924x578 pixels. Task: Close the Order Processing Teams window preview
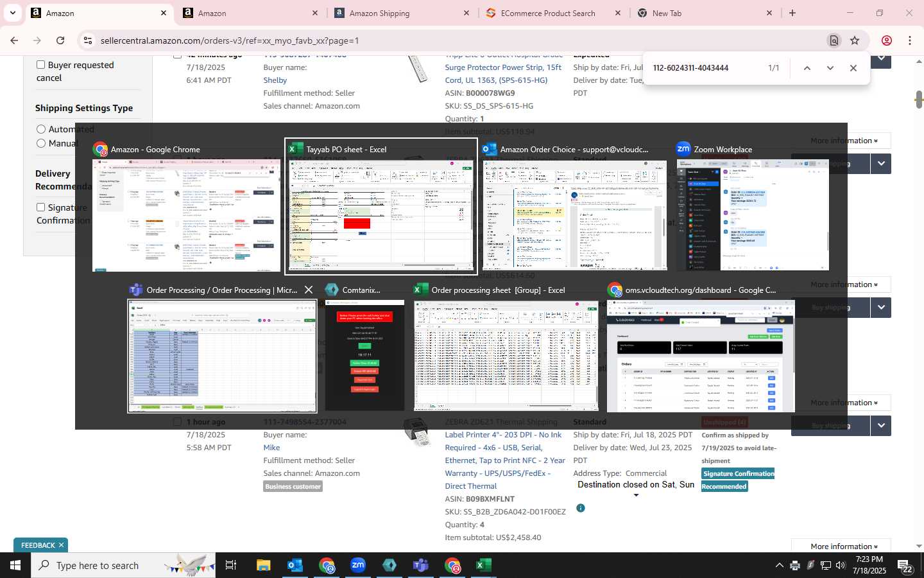[x=309, y=290]
